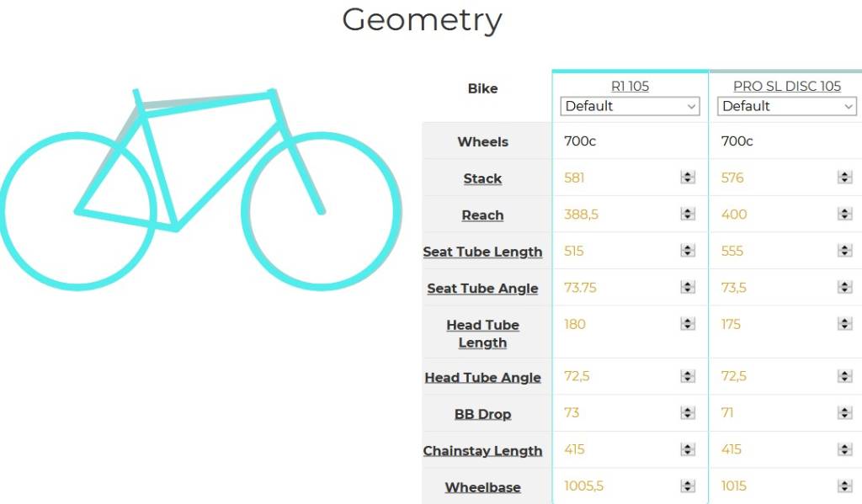This screenshot has height=504, width=862.
Task: Click the R1 105 Head Tube Length stepper
Action: pos(688,324)
